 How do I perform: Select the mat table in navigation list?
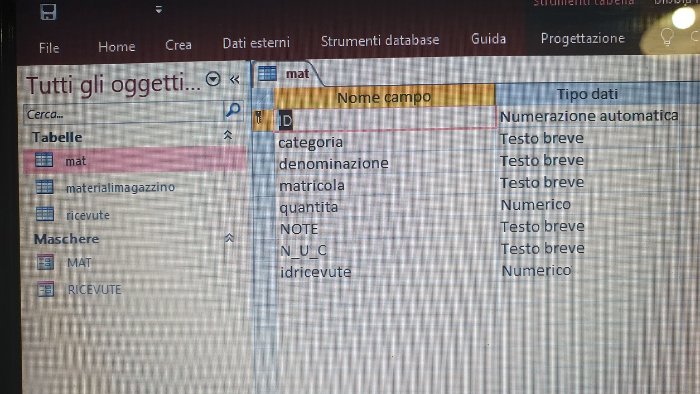click(x=134, y=160)
